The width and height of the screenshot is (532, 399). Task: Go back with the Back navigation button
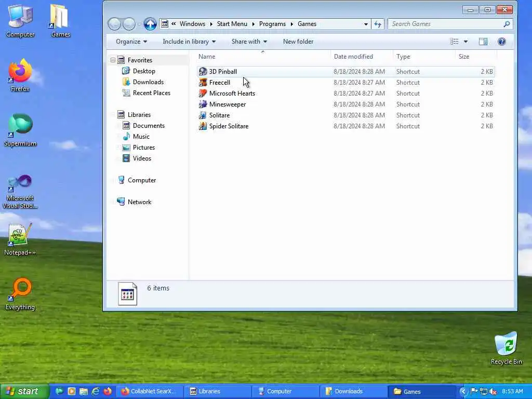point(114,24)
